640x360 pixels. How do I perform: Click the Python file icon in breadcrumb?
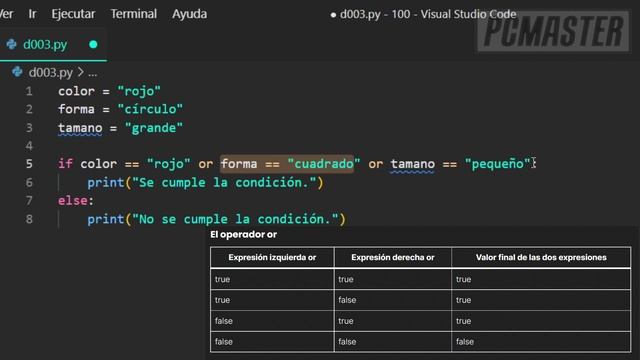pyautogui.click(x=17, y=72)
